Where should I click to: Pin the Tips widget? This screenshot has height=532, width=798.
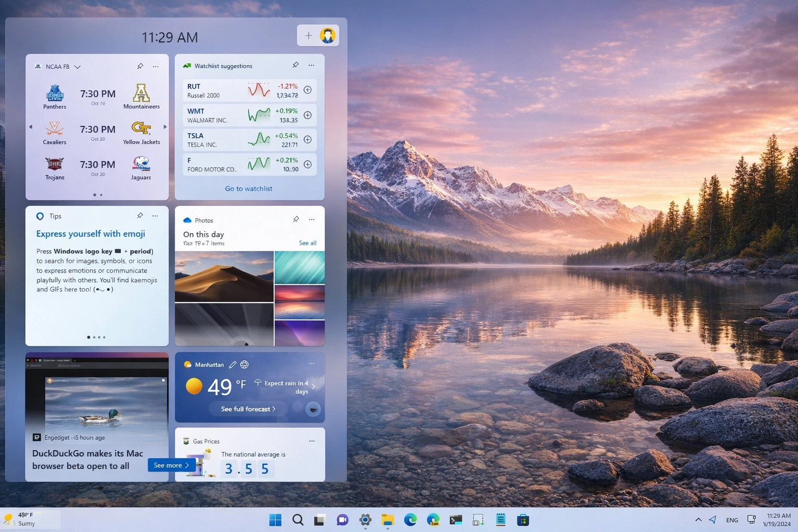pos(140,216)
